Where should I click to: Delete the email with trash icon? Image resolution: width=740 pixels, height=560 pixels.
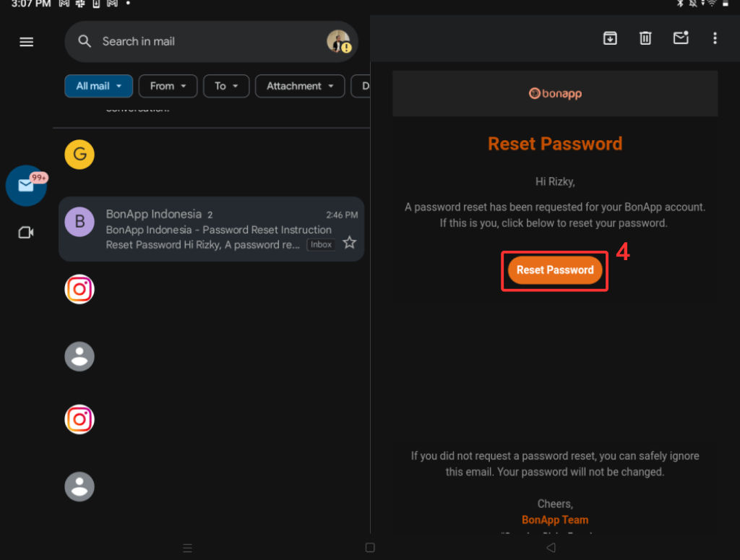(x=645, y=38)
